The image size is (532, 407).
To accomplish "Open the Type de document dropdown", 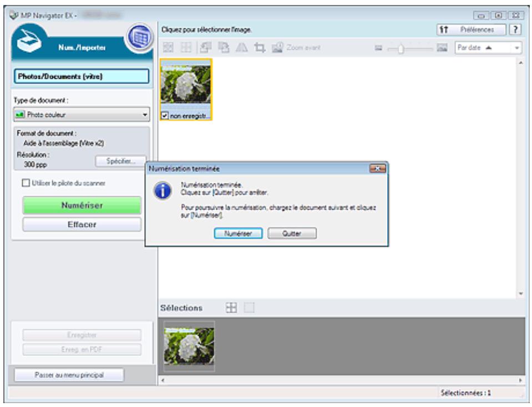I will 82,115.
